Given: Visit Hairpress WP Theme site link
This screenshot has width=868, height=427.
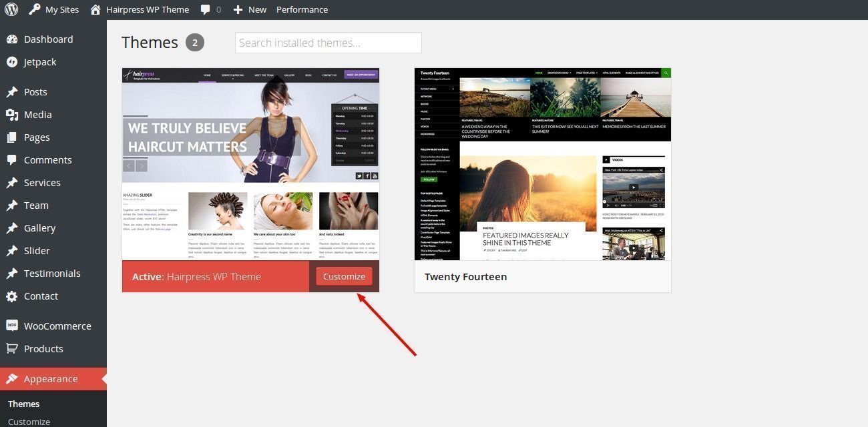Looking at the screenshot, I should 140,9.
